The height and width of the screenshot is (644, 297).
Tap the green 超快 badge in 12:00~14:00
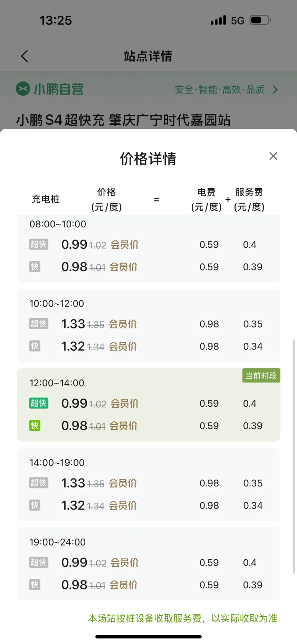coord(39,403)
